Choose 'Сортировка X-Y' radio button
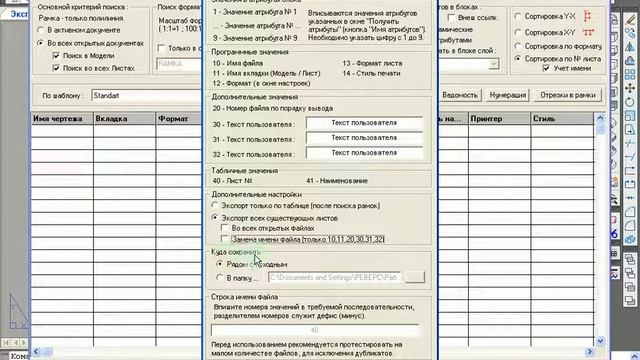 coord(518,32)
